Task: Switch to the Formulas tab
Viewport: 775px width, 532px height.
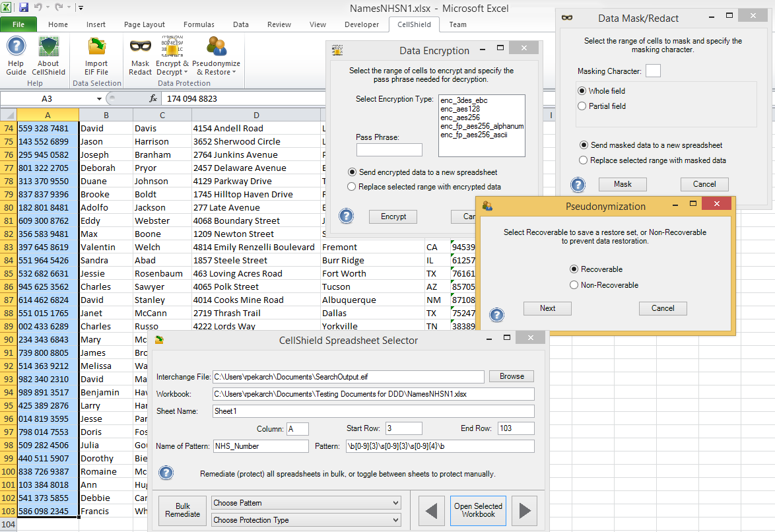Action: [x=199, y=24]
